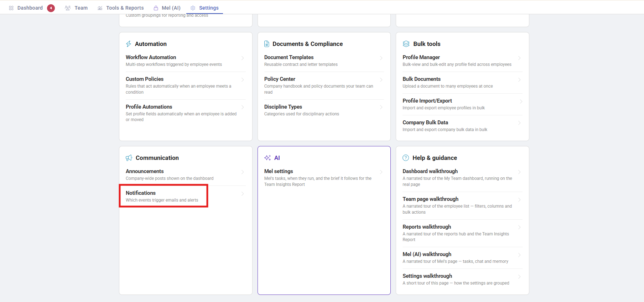Click the Communication megaphone icon

click(x=129, y=158)
